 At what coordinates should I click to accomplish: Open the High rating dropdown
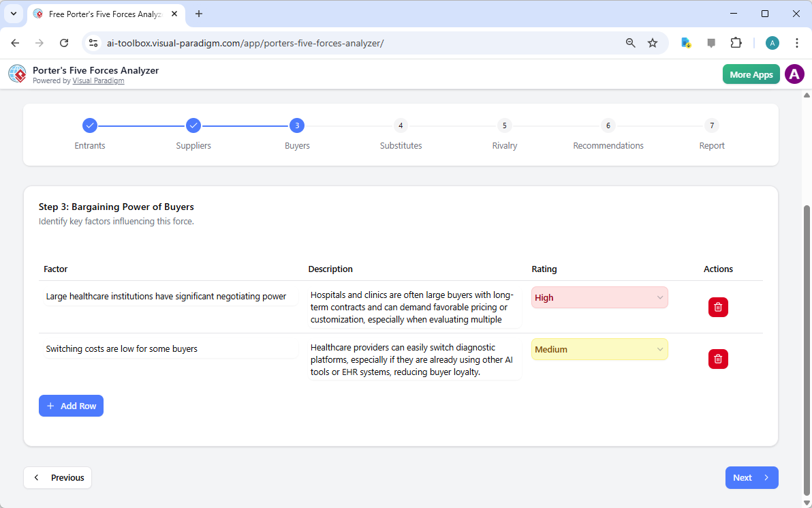pos(599,297)
